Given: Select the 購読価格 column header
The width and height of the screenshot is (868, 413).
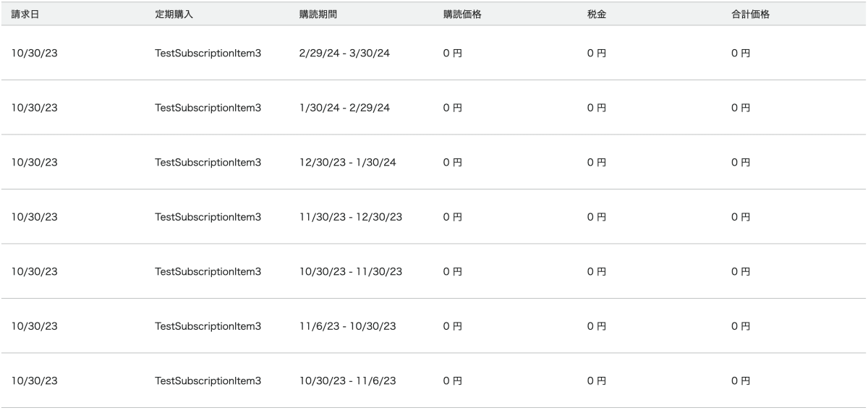Looking at the screenshot, I should [x=462, y=14].
